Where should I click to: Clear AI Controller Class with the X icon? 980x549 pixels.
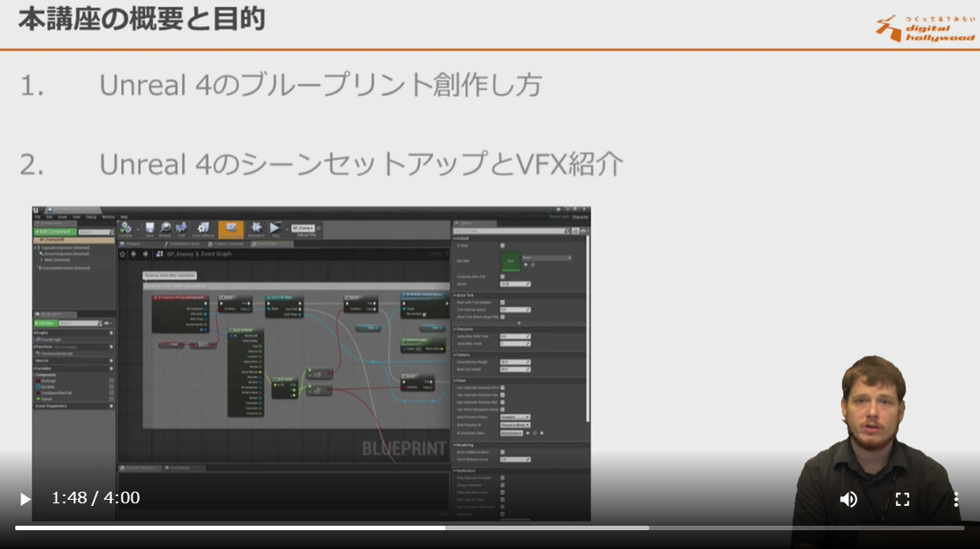pyautogui.click(x=542, y=433)
